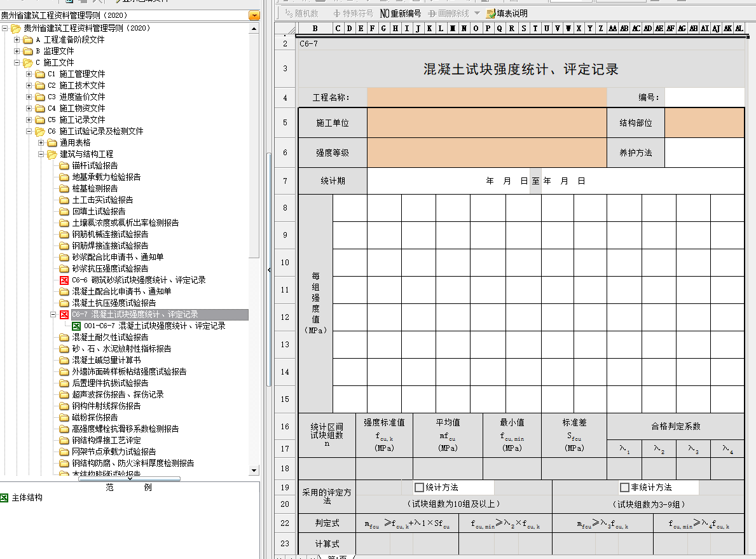The width and height of the screenshot is (756, 559).
Task: Click NO重新编号 renumber button
Action: [400, 13]
